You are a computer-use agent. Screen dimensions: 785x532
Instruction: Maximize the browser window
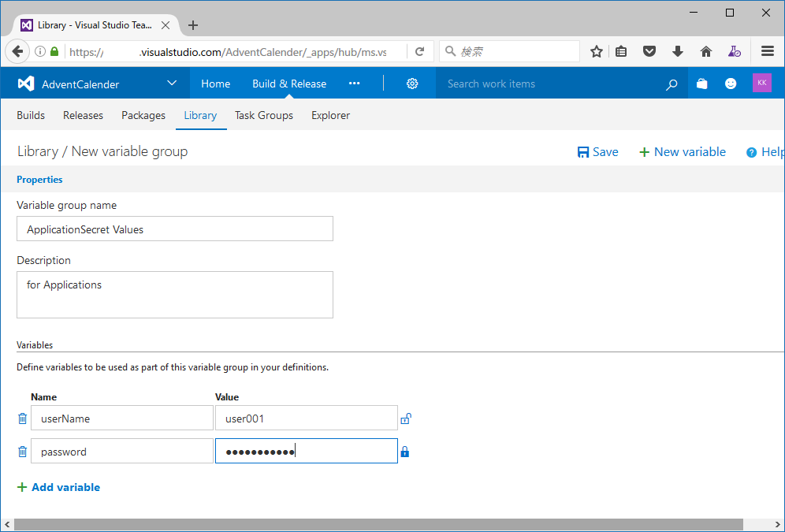[x=729, y=13]
